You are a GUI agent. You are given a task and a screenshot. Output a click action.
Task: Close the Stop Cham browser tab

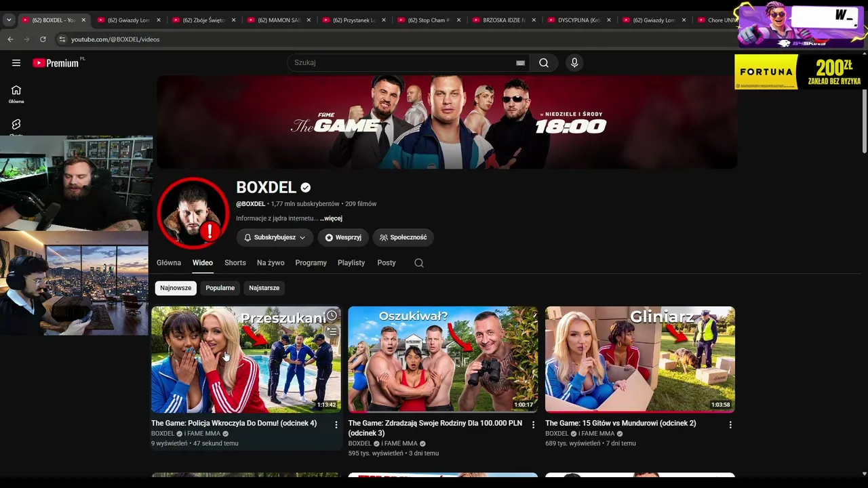(x=459, y=20)
